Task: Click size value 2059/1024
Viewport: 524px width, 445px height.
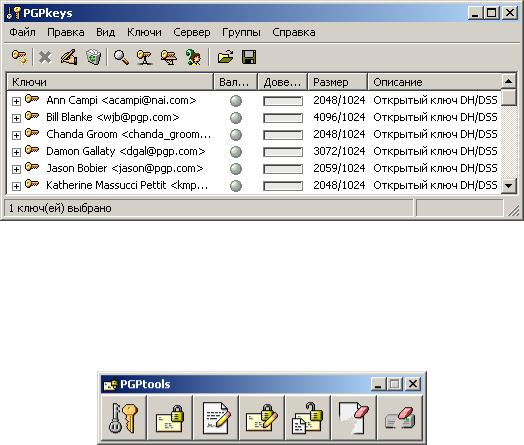Action: coord(339,168)
